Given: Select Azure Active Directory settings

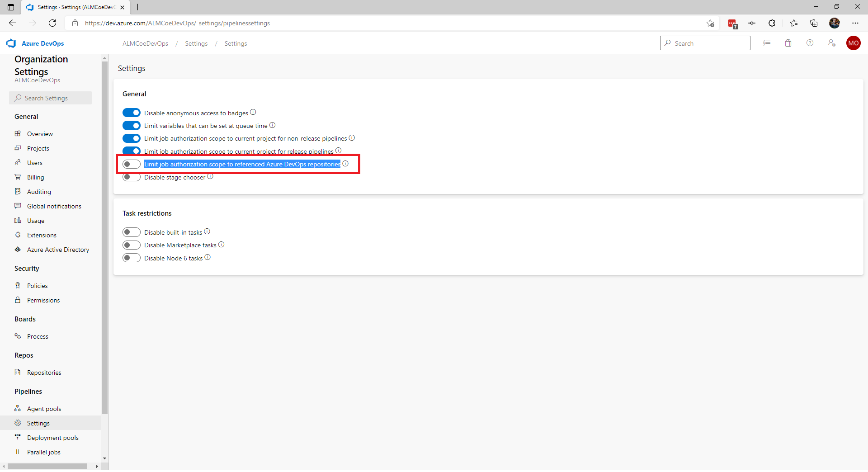Looking at the screenshot, I should 58,249.
